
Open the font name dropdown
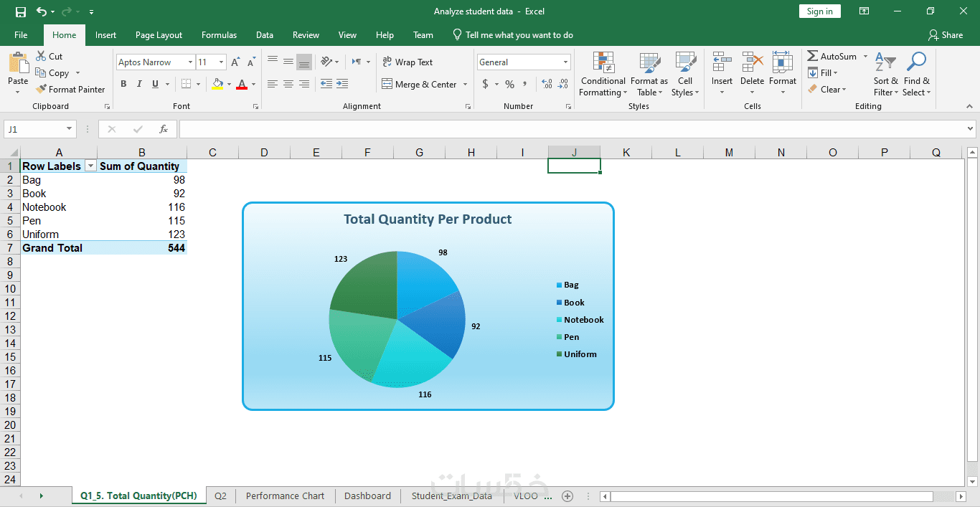tap(190, 62)
